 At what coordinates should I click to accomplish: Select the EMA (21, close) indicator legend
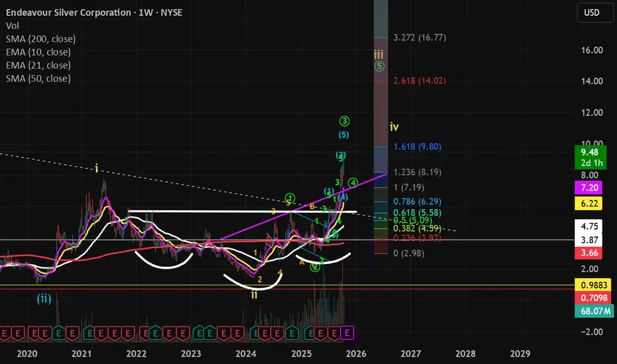click(x=38, y=66)
